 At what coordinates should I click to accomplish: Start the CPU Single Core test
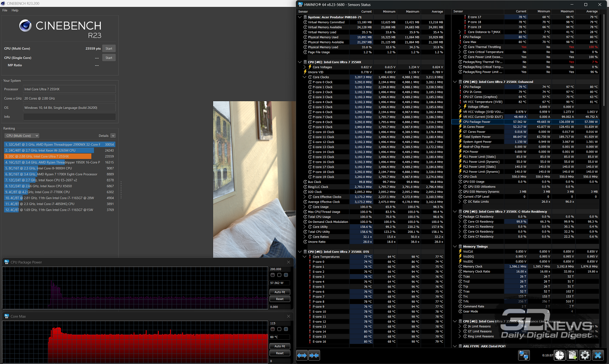[x=109, y=58]
